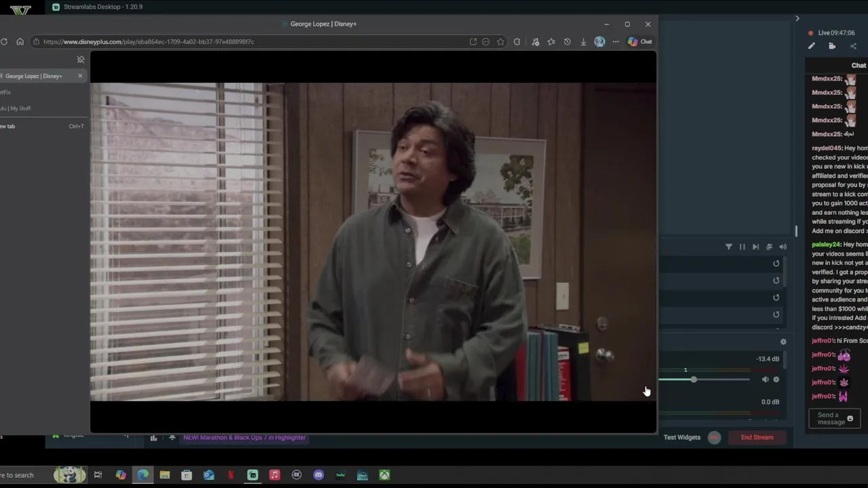The image size is (868, 488).
Task: Open the favorites list toolbar icon
Action: tap(551, 42)
